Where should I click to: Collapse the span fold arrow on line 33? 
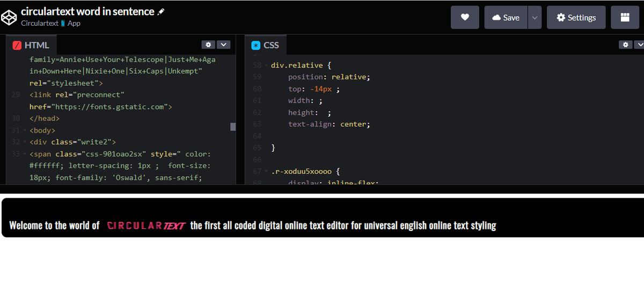pos(24,154)
